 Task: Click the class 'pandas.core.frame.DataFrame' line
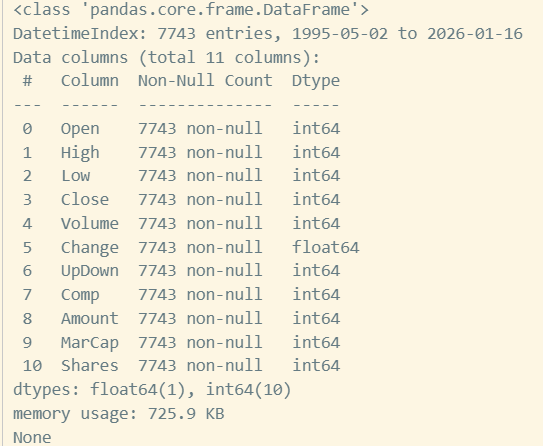point(191,10)
